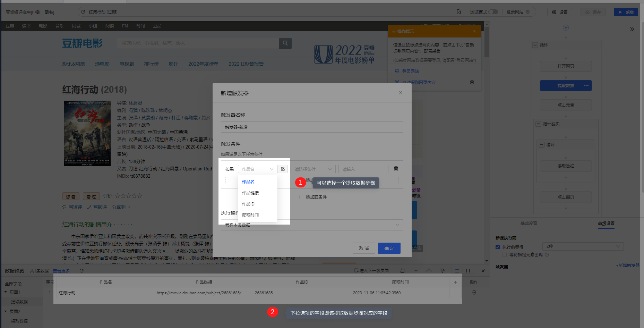
Task: Collapse data preview with double-down chevron
Action: coord(483,271)
